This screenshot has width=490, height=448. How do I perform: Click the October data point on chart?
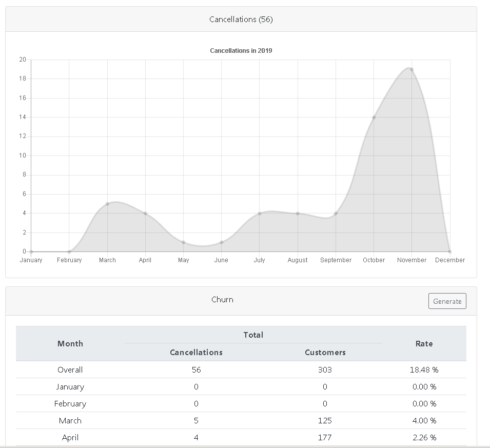click(374, 117)
